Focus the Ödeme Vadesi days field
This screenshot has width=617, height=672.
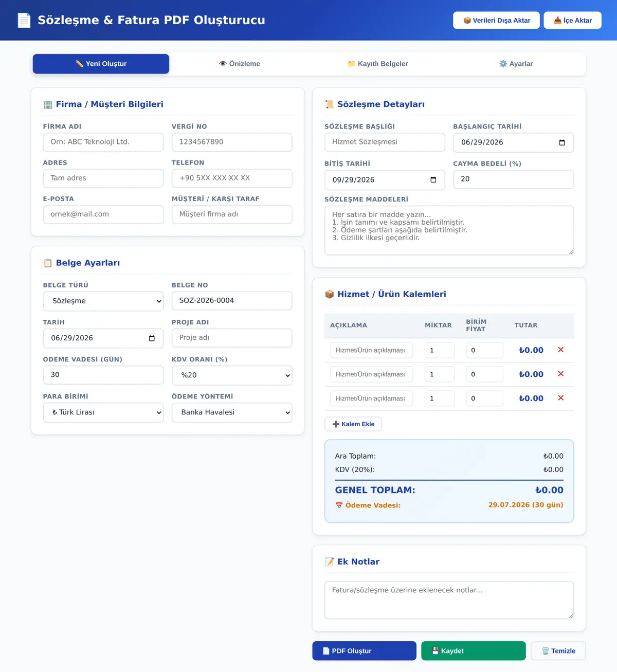tap(103, 375)
